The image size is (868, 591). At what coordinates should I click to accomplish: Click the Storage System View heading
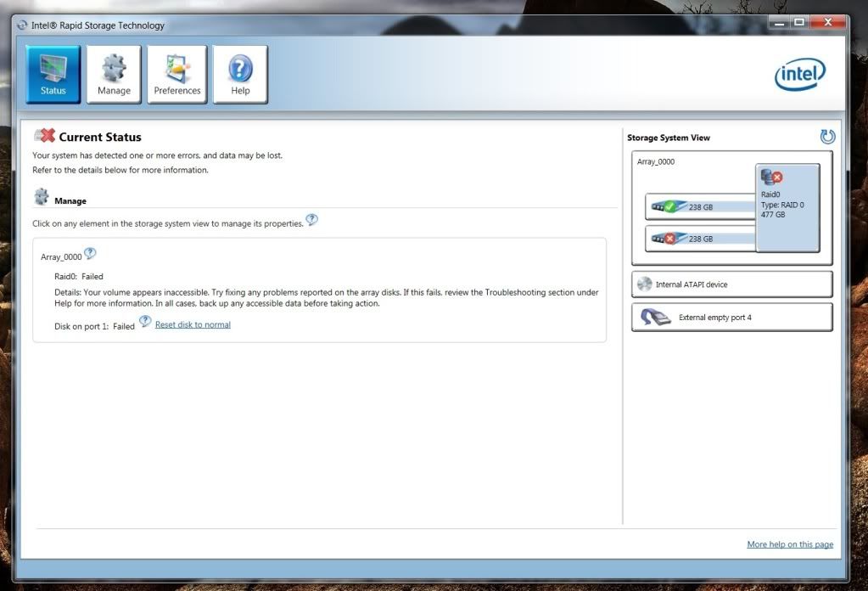[668, 138]
